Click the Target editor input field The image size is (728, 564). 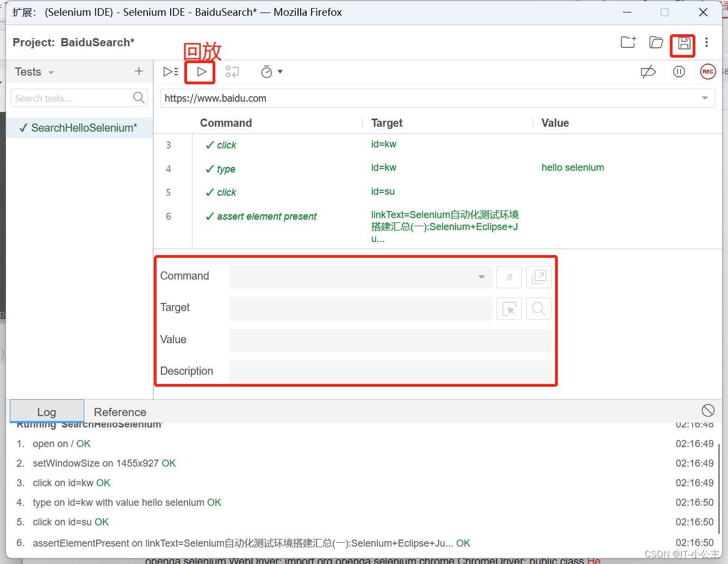point(361,308)
